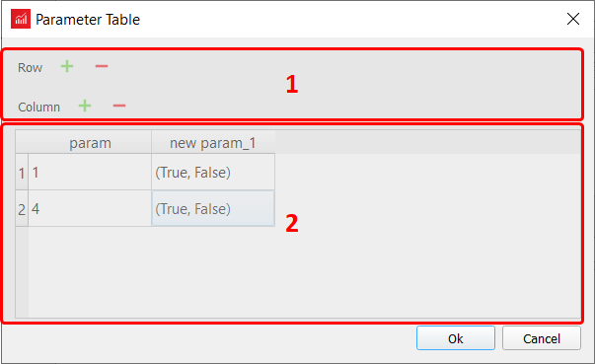This screenshot has width=595, height=364.
Task: Select first row's (True, False) cell
Action: tap(213, 173)
